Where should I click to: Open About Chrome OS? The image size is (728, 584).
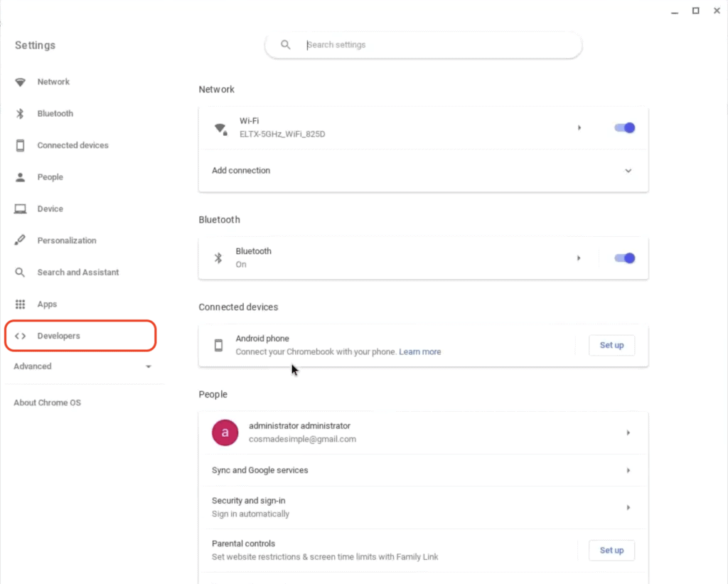pyautogui.click(x=47, y=402)
